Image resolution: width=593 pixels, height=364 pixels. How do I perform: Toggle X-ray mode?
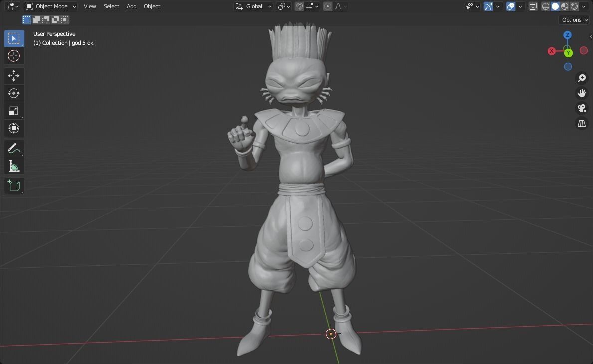click(533, 6)
